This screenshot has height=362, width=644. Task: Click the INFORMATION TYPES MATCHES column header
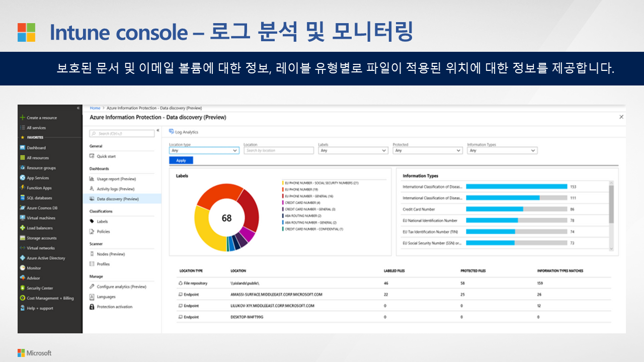point(560,271)
